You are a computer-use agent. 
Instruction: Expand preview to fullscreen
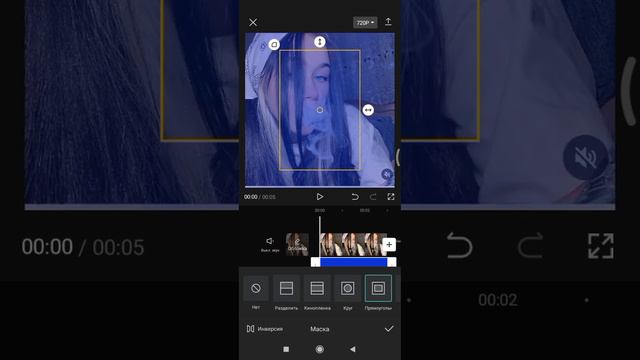tap(391, 197)
